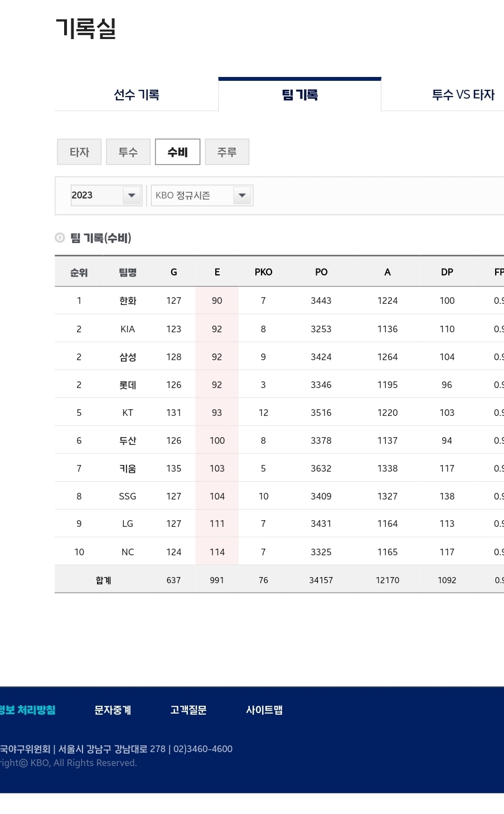The image size is (504, 814).
Task: Sort by A assists column header
Action: (387, 272)
